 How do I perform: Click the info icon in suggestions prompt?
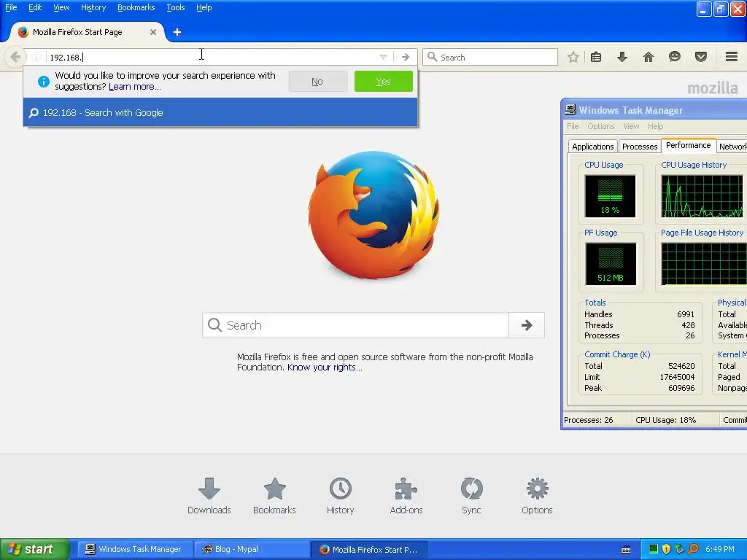[x=43, y=82]
